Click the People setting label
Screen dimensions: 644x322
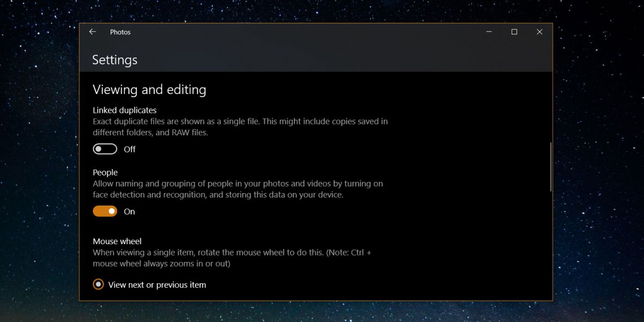(105, 172)
